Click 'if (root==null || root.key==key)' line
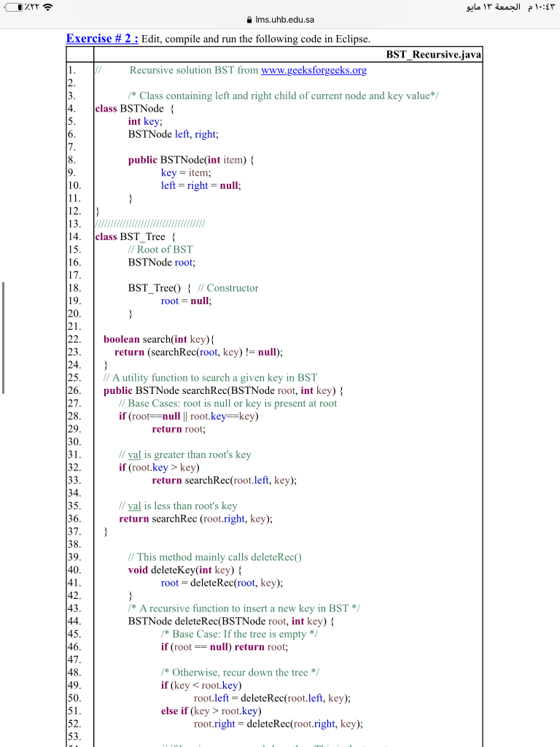Viewport: 560px width, 747px height. (x=189, y=417)
